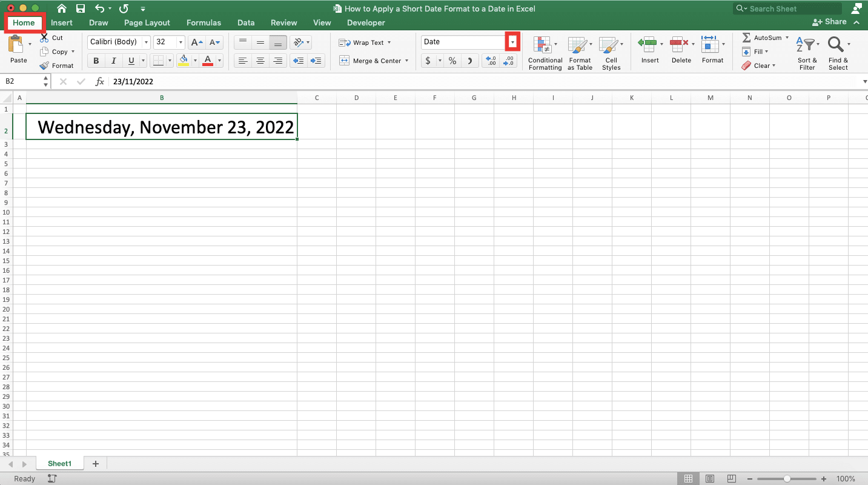Image resolution: width=868 pixels, height=485 pixels.
Task: Open Sort & Filter menu
Action: 807,53
